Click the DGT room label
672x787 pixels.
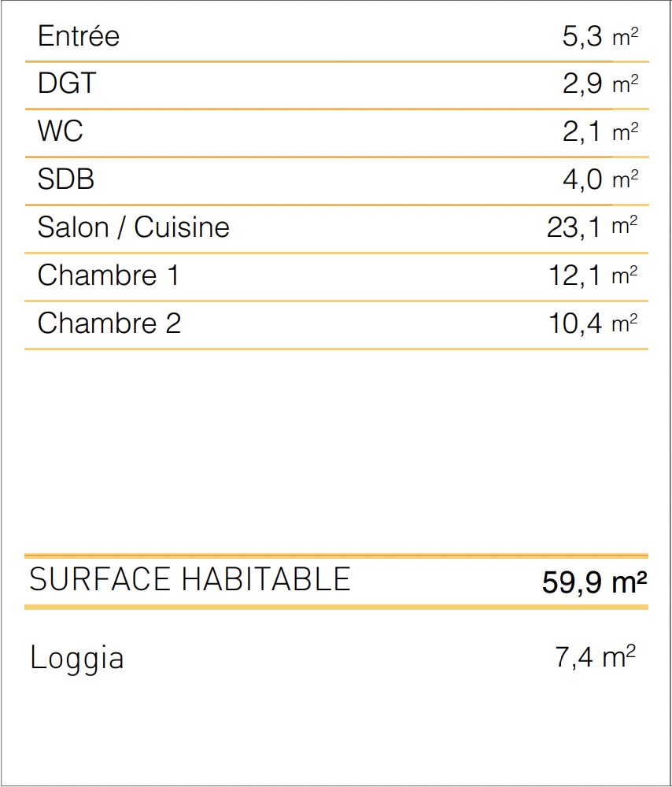click(66, 84)
